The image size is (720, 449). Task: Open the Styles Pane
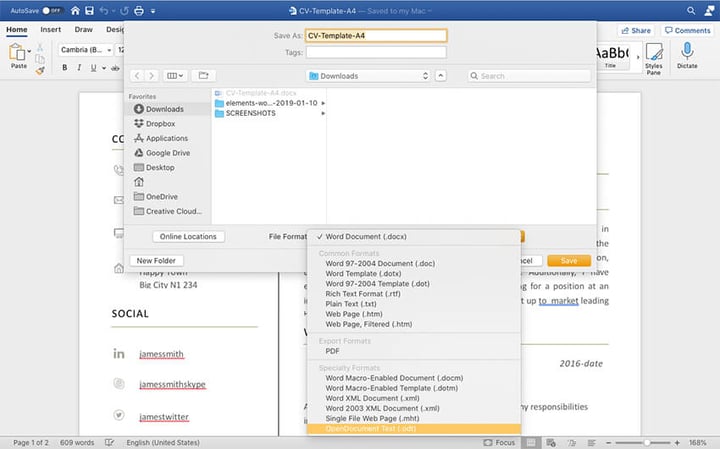point(654,59)
